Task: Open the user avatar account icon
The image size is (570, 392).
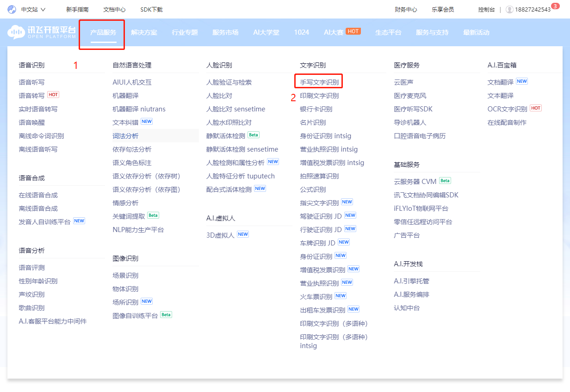Action: (x=509, y=9)
